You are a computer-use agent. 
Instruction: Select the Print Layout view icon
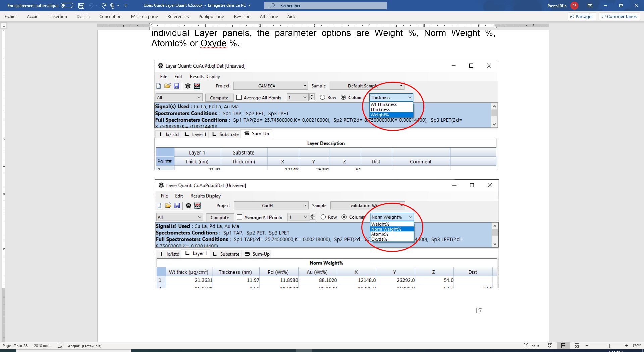[x=563, y=346]
